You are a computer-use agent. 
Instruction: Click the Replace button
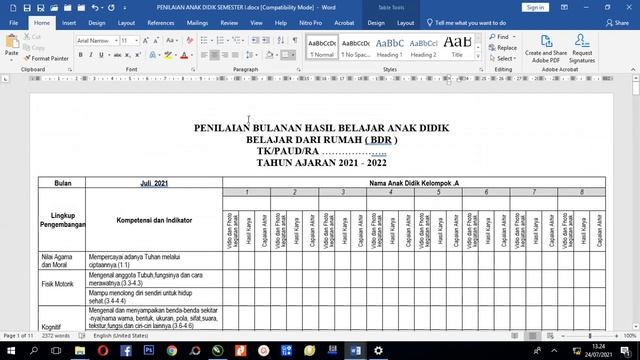(x=503, y=48)
